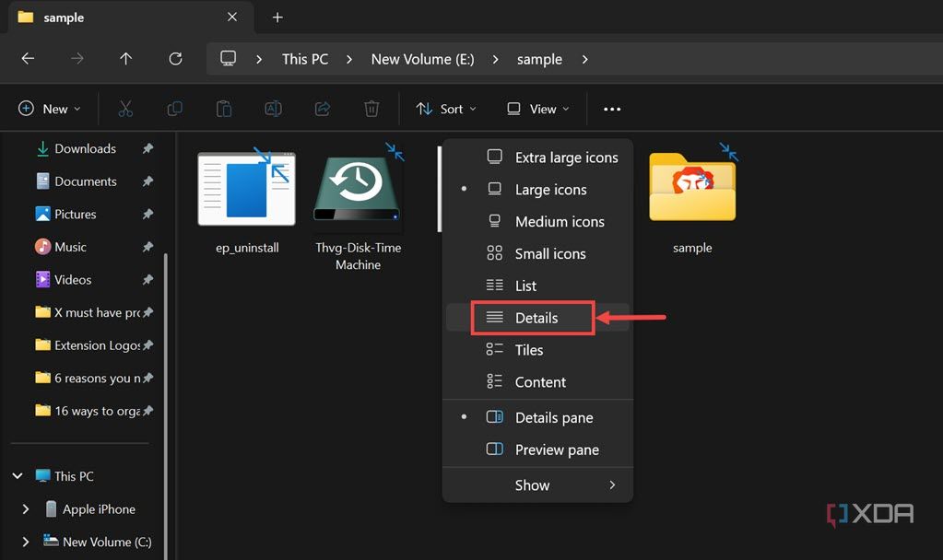The height and width of the screenshot is (560, 943).
Task: Select Large icons view
Action: [x=537, y=189]
